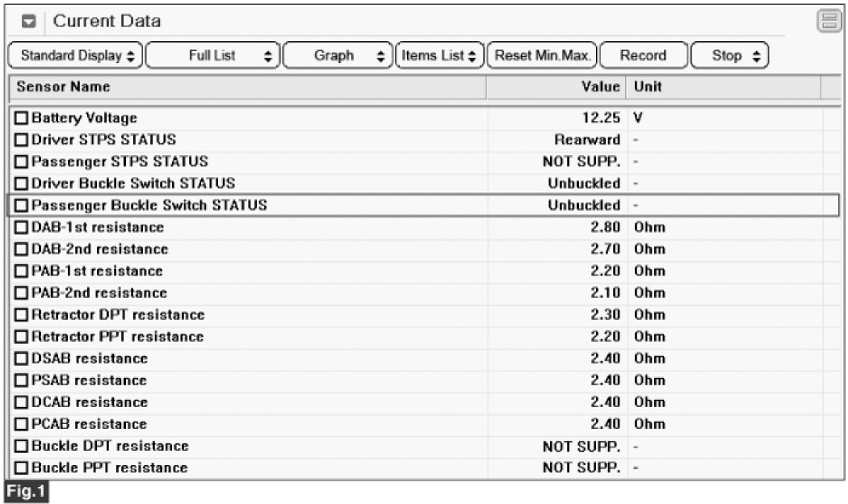Screen dimensions: 848x504
Task: Select the Retractor PPT resistance label
Action: (x=117, y=337)
